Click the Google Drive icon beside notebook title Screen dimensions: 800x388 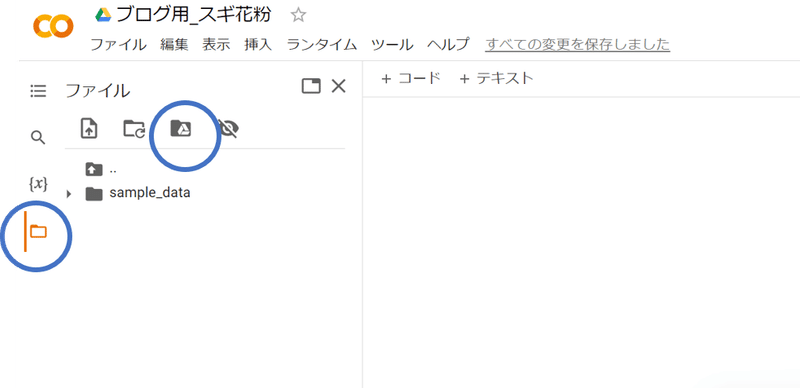click(104, 15)
